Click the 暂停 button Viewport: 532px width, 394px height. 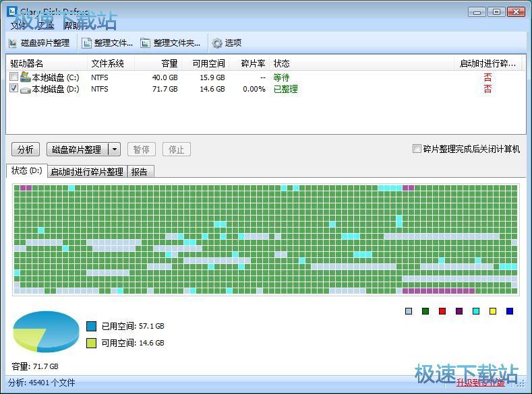[142, 149]
